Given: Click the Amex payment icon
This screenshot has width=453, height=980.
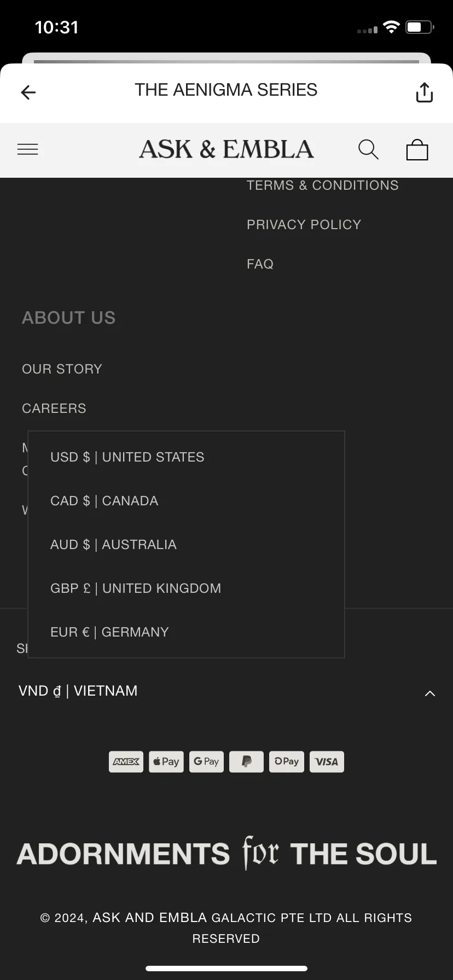Looking at the screenshot, I should (x=126, y=761).
